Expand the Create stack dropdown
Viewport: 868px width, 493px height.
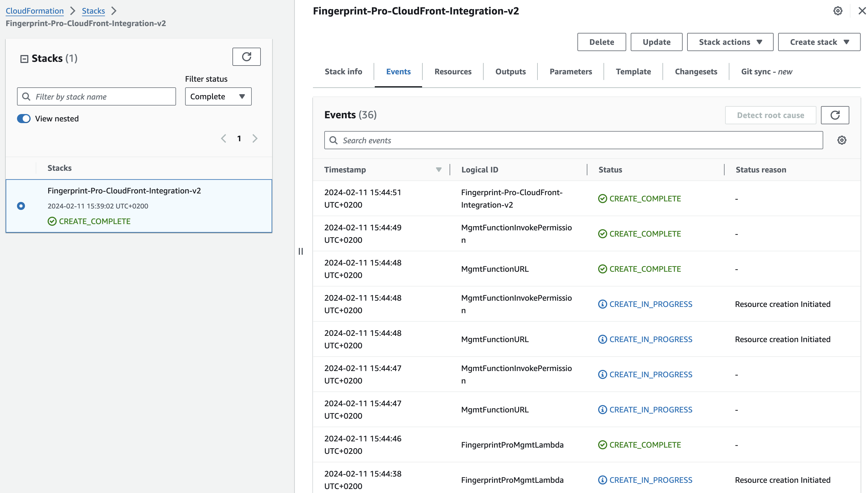(x=819, y=42)
